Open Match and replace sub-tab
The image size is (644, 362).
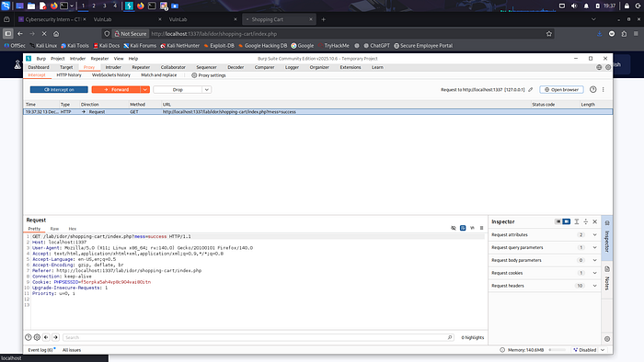point(158,75)
